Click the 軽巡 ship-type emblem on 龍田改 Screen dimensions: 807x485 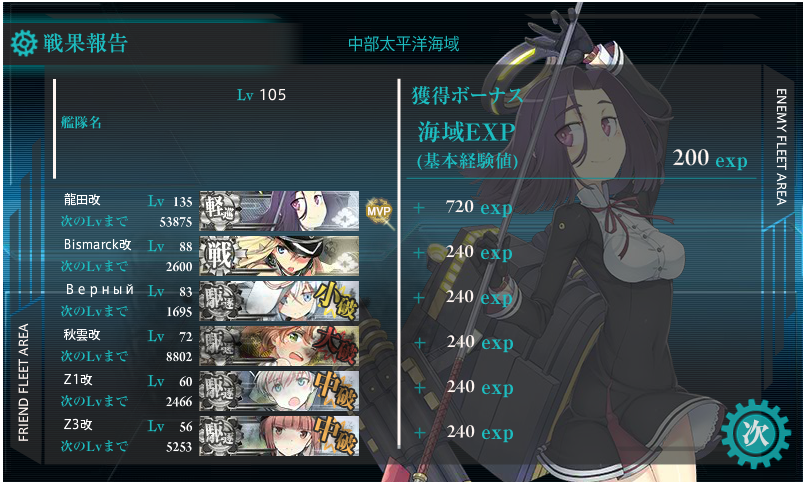coord(220,211)
